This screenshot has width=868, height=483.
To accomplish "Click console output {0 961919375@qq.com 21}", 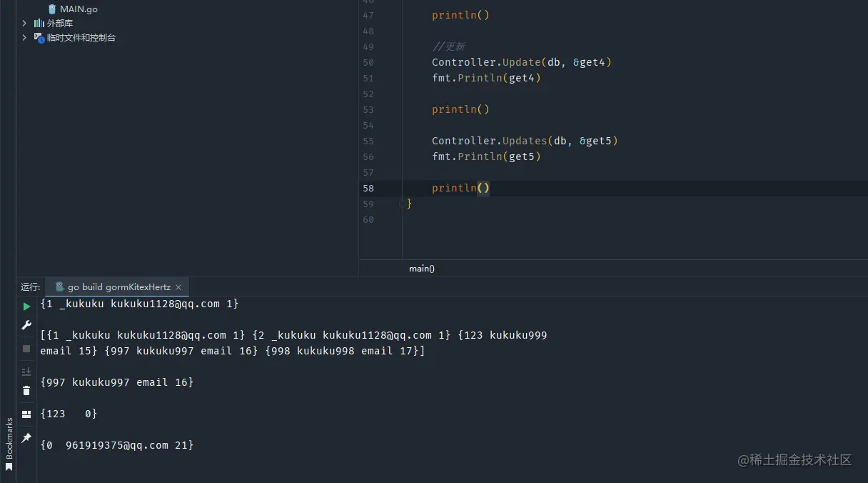I will click(117, 445).
